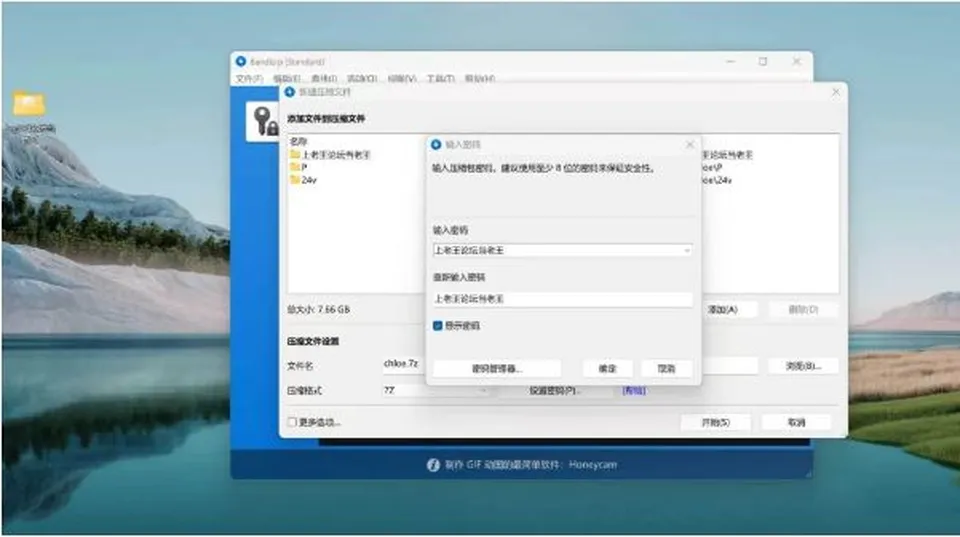Open the [帮助] help link

tap(634, 391)
